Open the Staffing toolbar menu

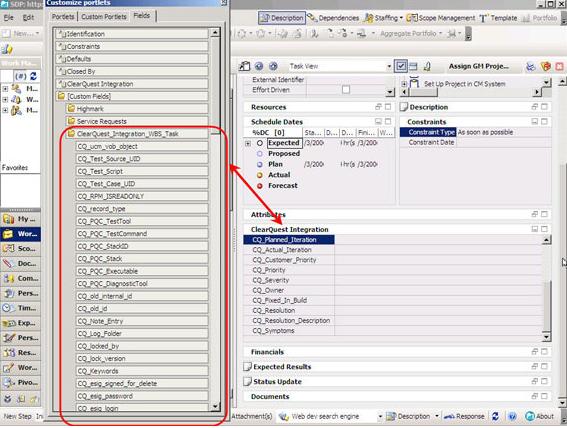tap(383, 18)
